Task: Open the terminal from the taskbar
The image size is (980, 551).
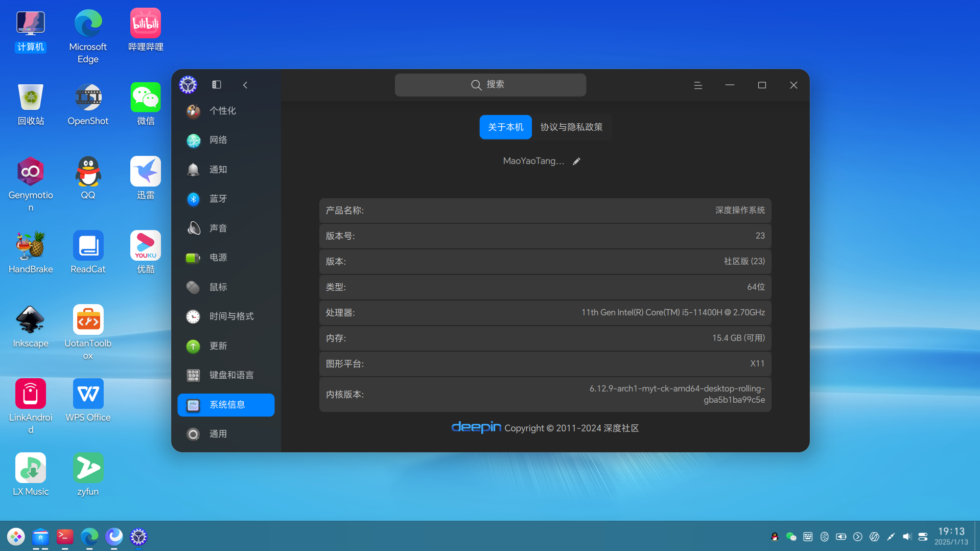Action: click(65, 537)
